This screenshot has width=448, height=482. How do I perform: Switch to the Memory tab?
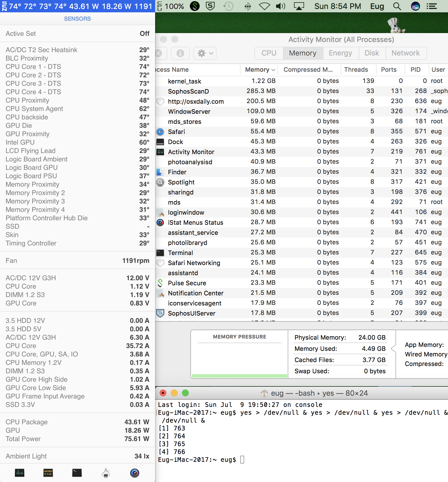pyautogui.click(x=303, y=53)
